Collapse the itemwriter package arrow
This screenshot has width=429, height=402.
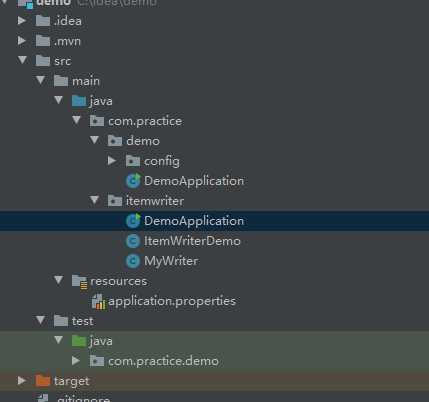94,200
